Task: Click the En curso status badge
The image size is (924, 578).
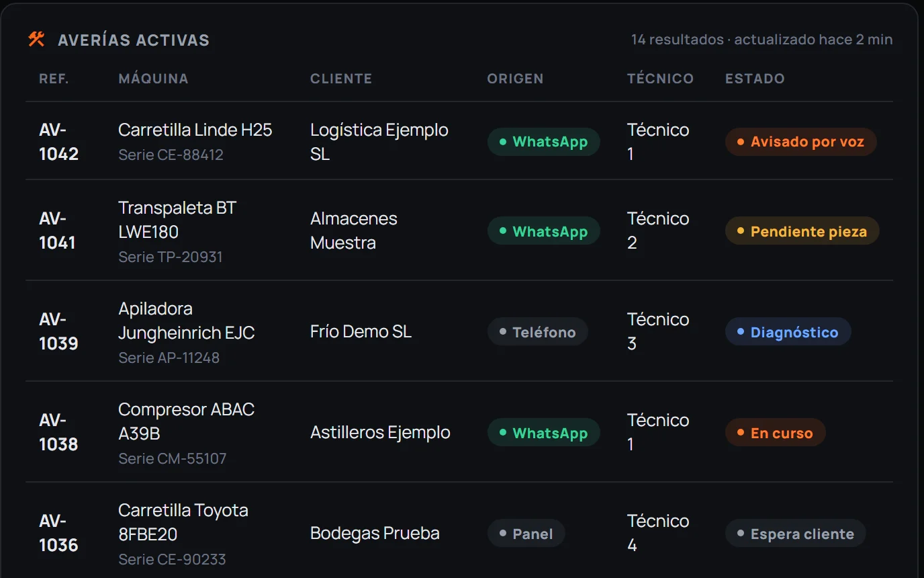Action: click(x=776, y=433)
